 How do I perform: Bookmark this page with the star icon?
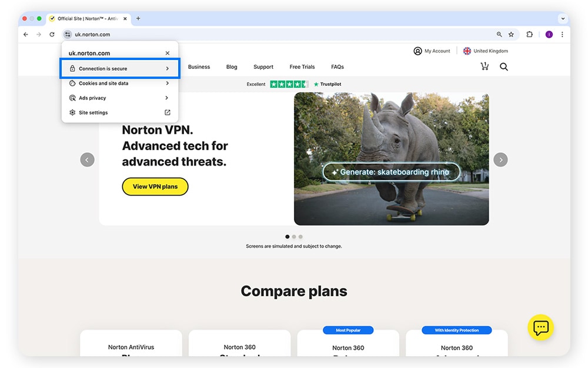[x=511, y=34]
